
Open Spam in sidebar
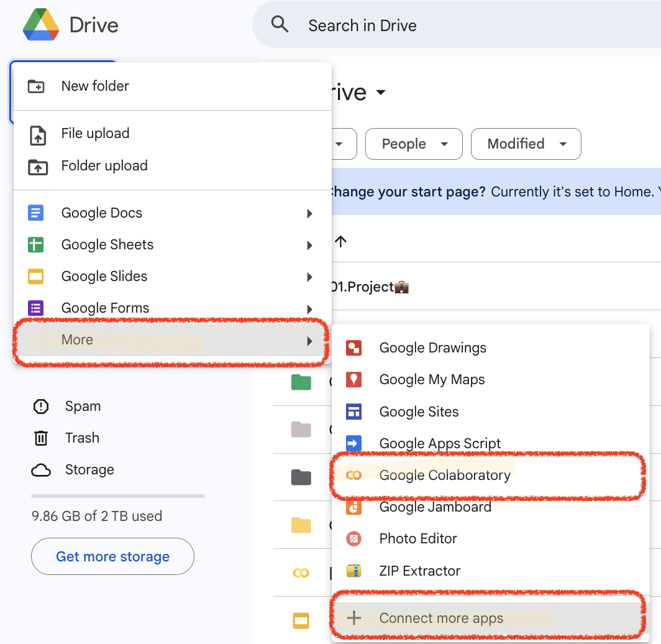point(83,407)
